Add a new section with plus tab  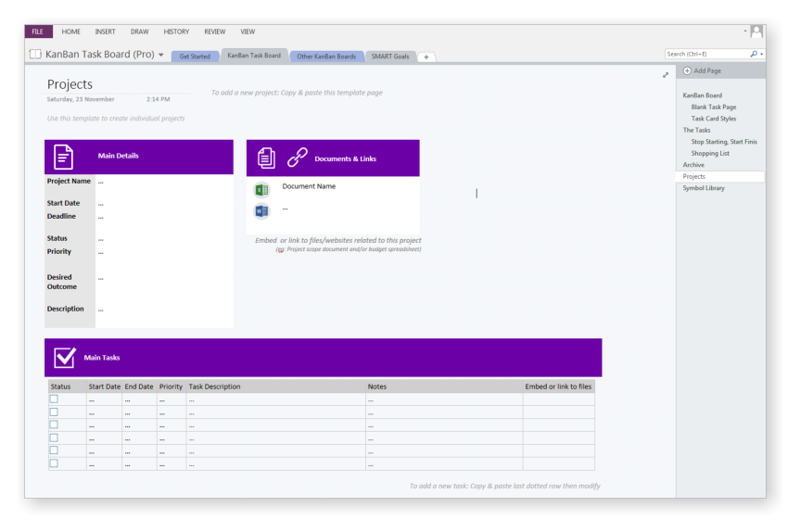[426, 57]
